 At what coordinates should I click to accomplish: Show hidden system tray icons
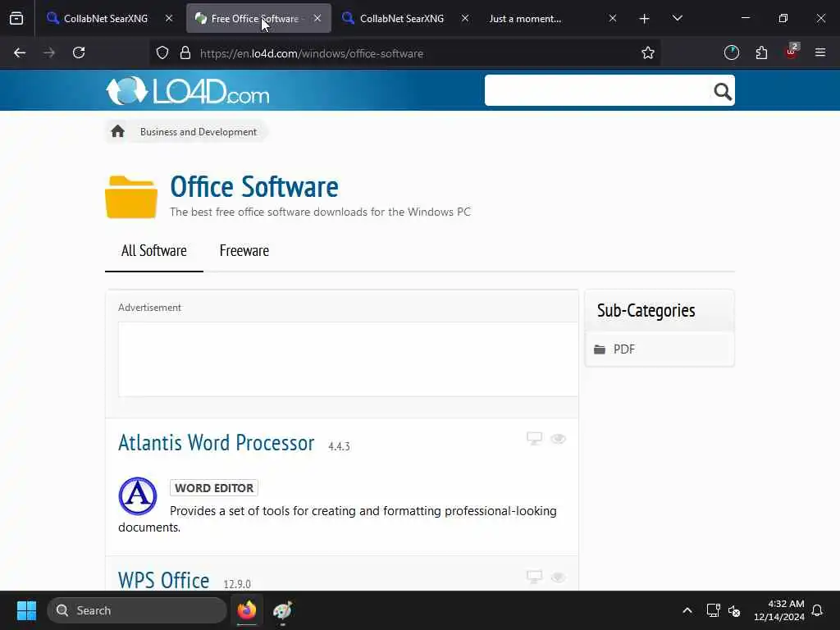coord(687,610)
